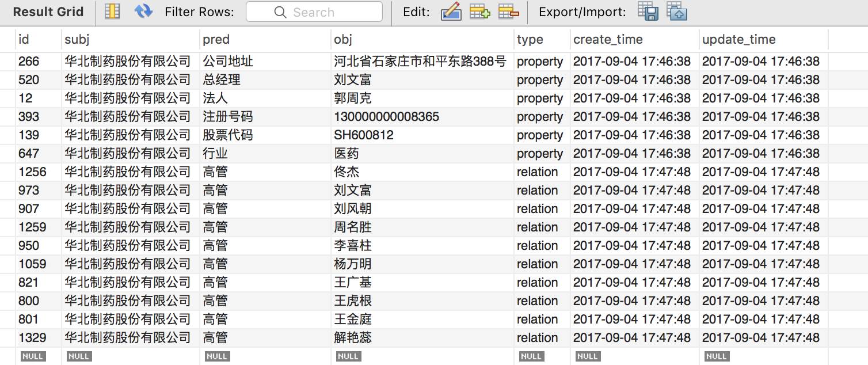
Task: Click the pred cell 公司地址
Action: click(x=265, y=62)
